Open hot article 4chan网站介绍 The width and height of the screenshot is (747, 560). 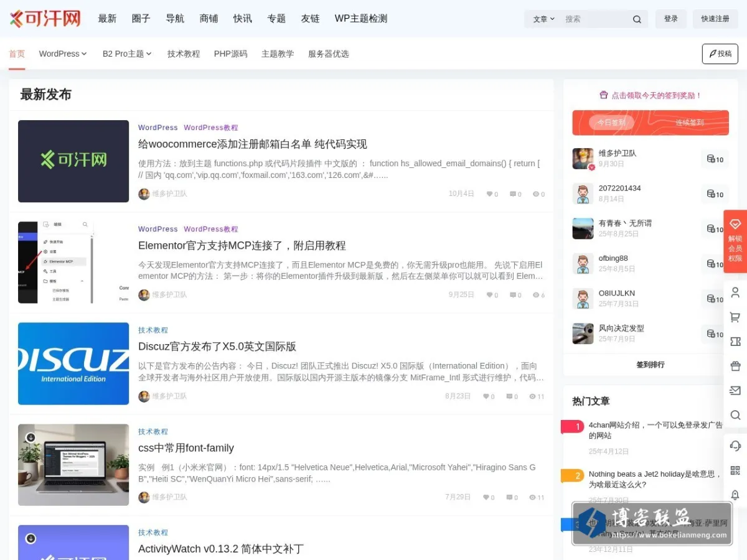(655, 430)
